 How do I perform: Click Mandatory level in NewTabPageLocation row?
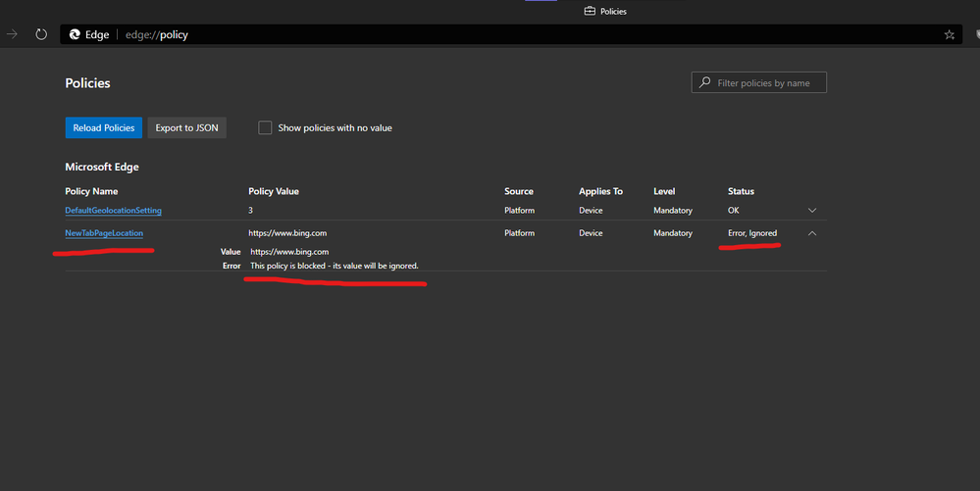673,233
